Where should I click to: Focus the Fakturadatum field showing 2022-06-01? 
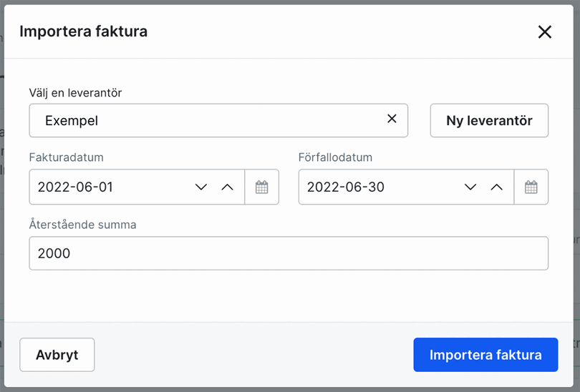107,187
